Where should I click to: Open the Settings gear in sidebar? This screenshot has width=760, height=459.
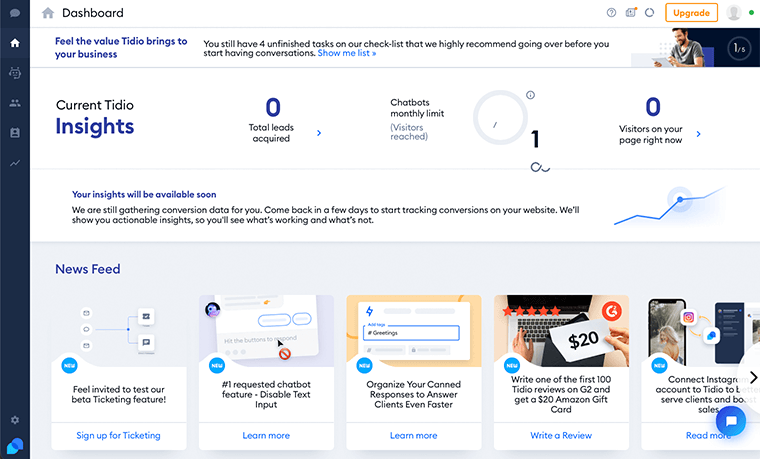[15, 420]
